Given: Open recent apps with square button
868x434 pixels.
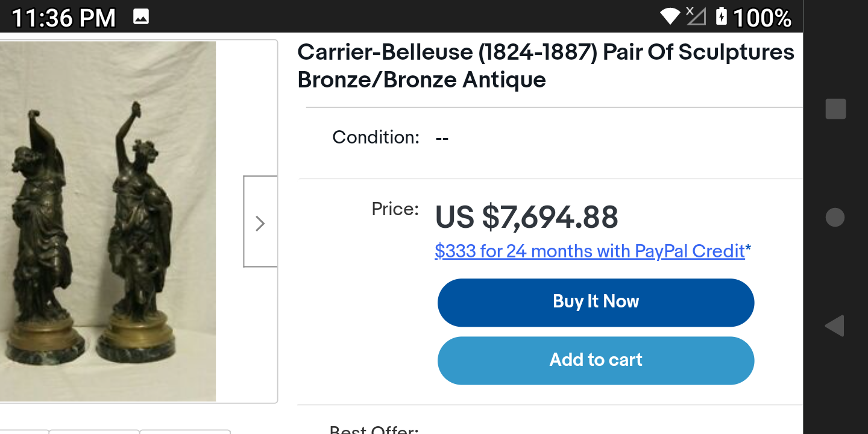Looking at the screenshot, I should [835, 109].
